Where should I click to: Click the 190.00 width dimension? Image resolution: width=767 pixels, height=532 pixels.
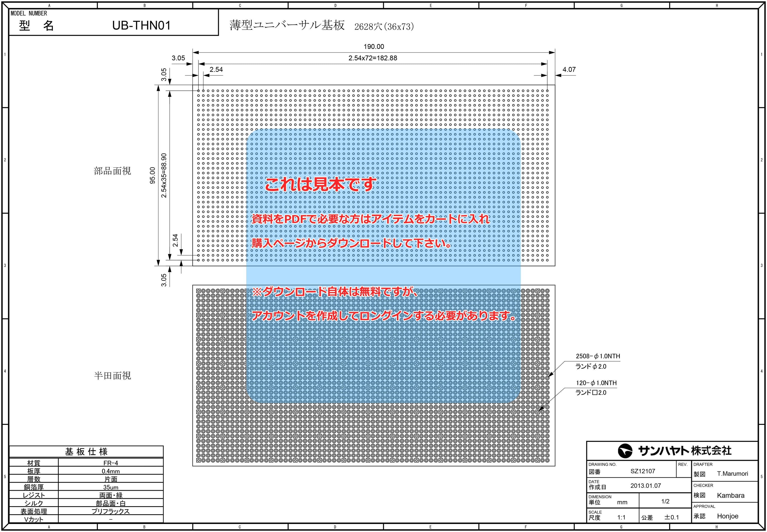point(374,47)
